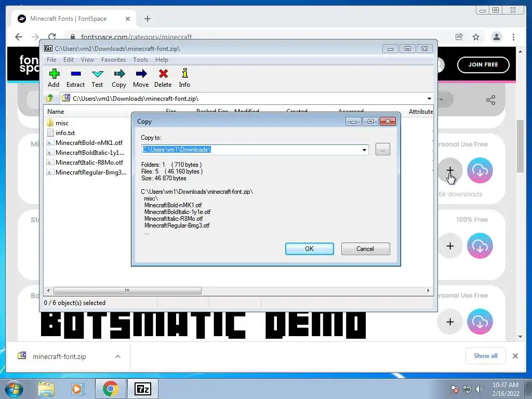Browse destination with the ... button

383,150
